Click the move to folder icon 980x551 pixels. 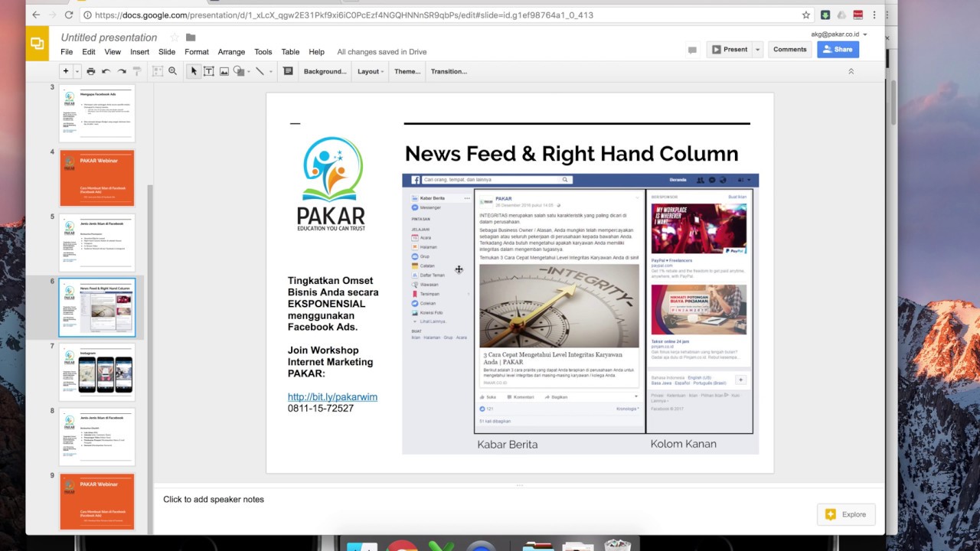click(x=191, y=37)
